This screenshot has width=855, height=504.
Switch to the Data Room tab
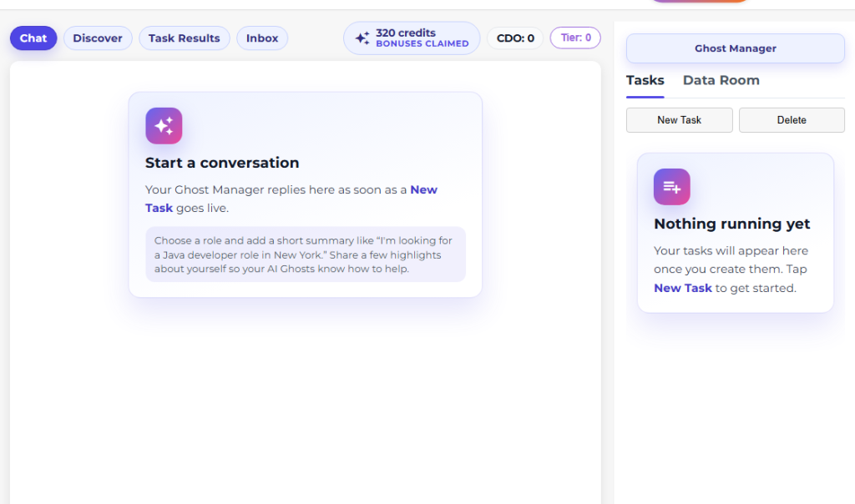tap(721, 81)
